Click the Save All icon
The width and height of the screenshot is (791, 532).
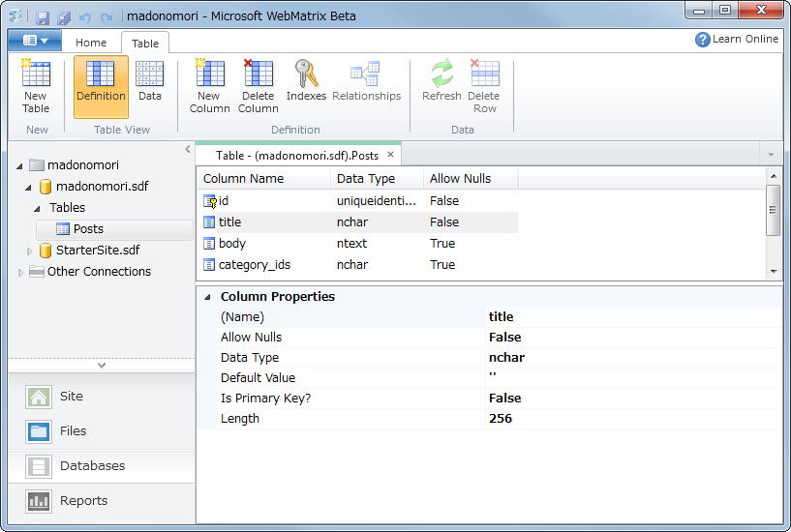click(x=64, y=17)
